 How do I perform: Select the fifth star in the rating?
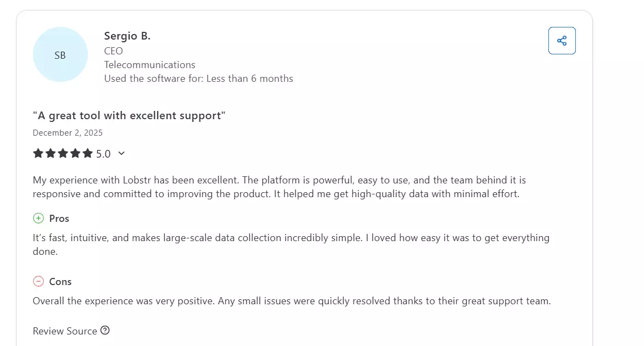(89, 153)
